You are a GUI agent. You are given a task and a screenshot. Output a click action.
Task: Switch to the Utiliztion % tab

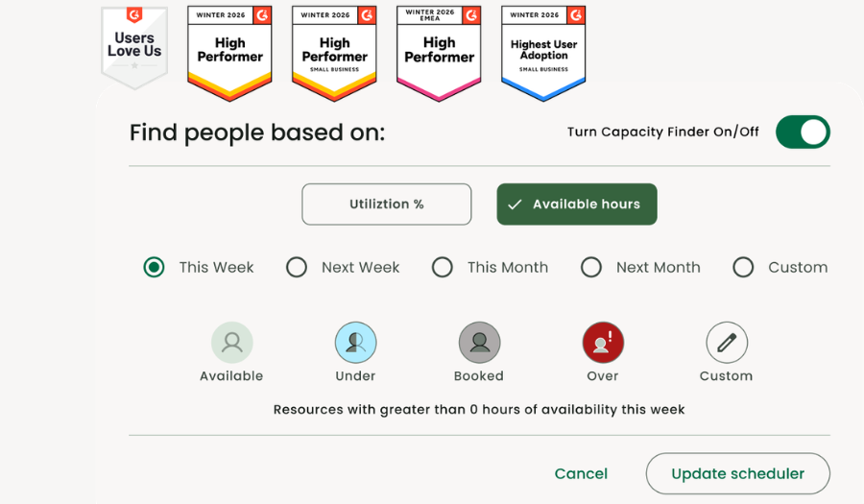(x=387, y=204)
